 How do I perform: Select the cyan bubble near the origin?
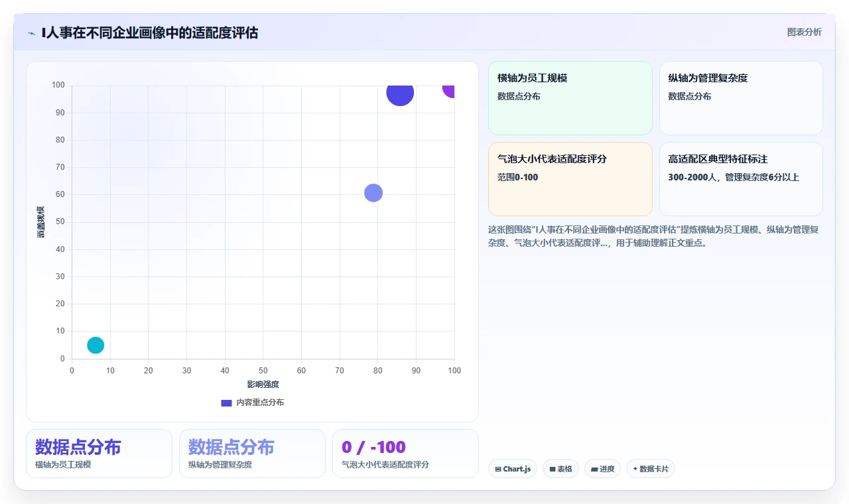point(96,345)
